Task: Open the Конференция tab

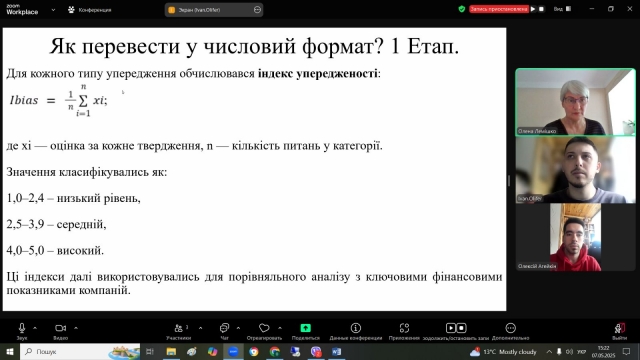Action: pos(90,10)
